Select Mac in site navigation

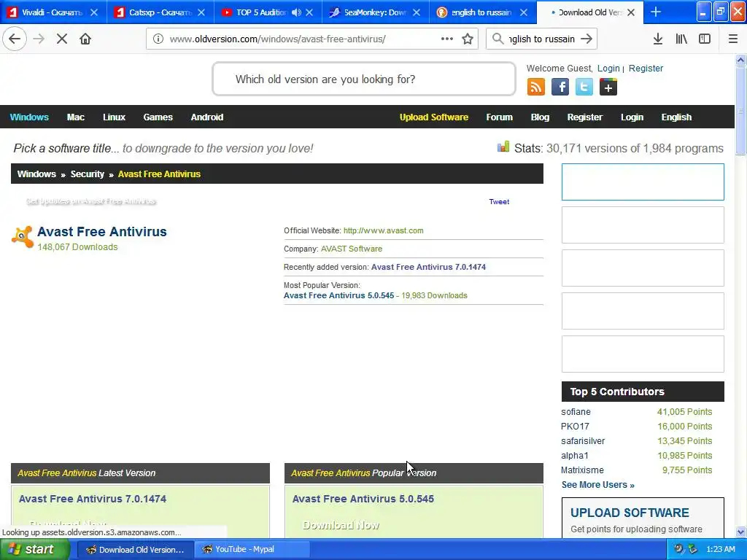[x=76, y=117]
